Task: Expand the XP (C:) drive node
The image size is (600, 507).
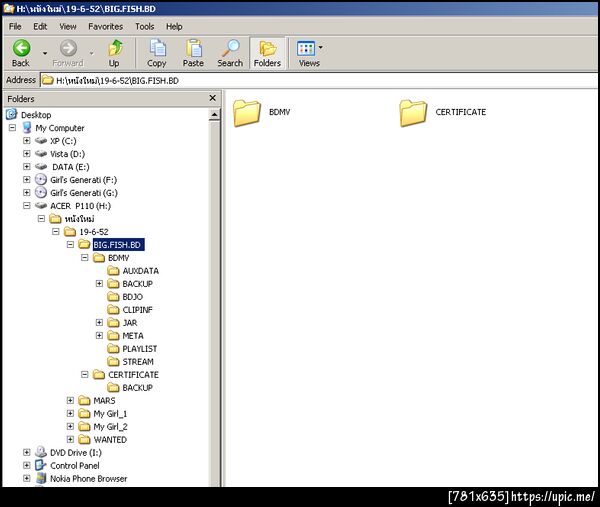Action: click(26, 140)
